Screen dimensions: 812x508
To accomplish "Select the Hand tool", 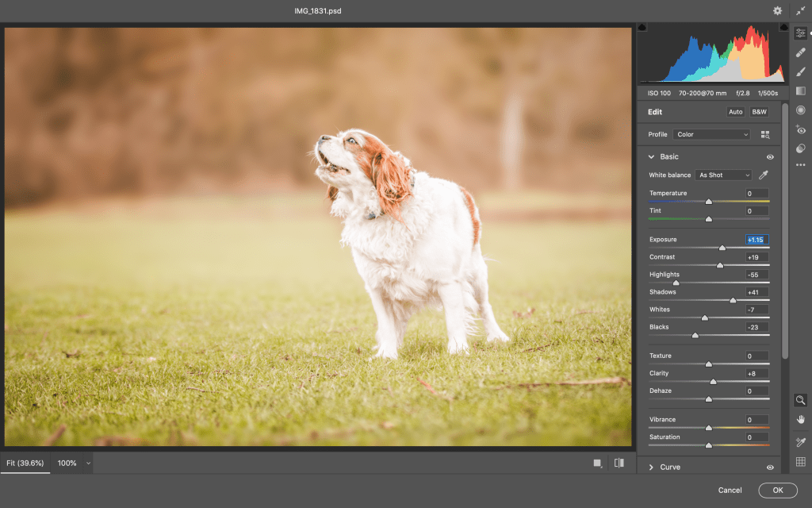I will click(x=801, y=419).
